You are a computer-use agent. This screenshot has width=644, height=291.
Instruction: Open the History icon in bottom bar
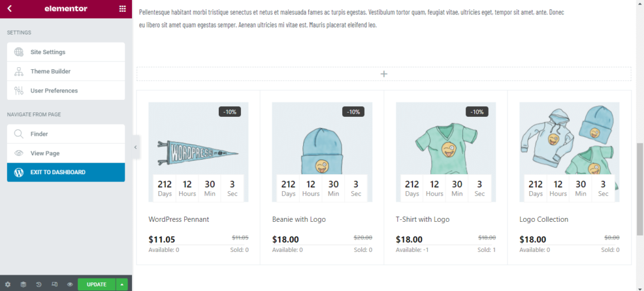[39, 284]
